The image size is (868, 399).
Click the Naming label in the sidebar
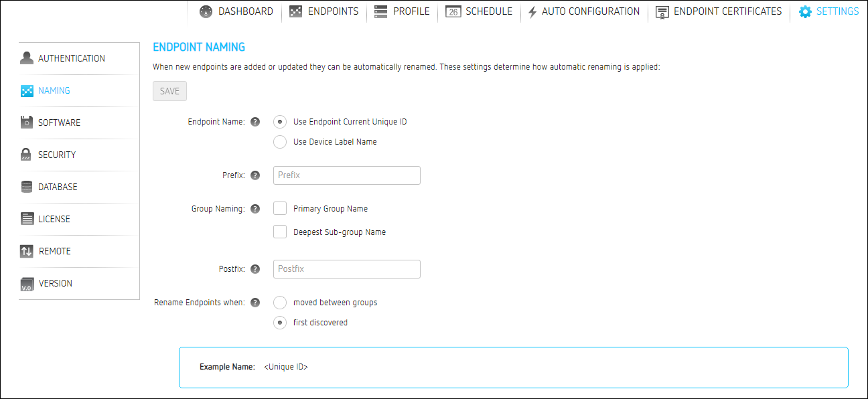coord(54,90)
